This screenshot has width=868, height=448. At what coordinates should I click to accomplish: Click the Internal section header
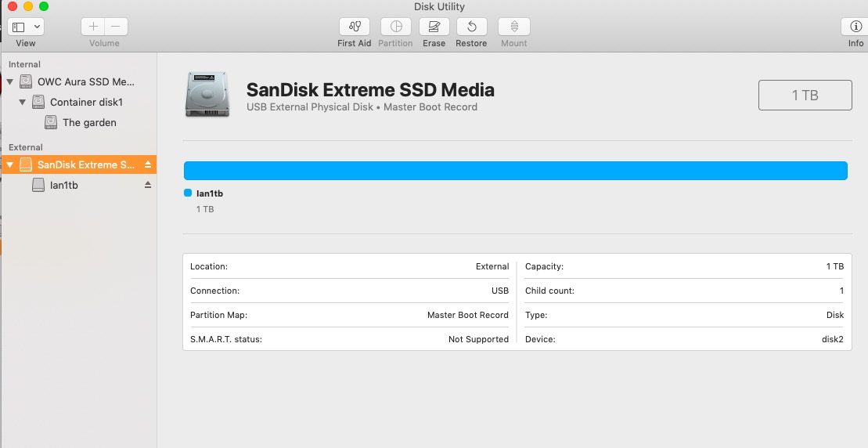[24, 64]
